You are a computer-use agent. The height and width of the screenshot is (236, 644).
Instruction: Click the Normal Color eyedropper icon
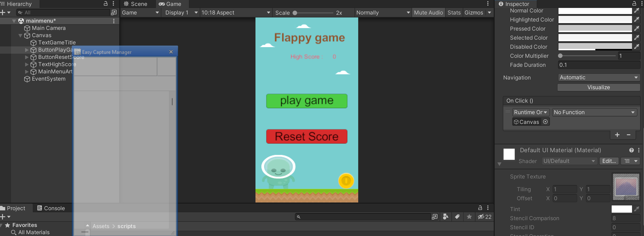click(637, 11)
